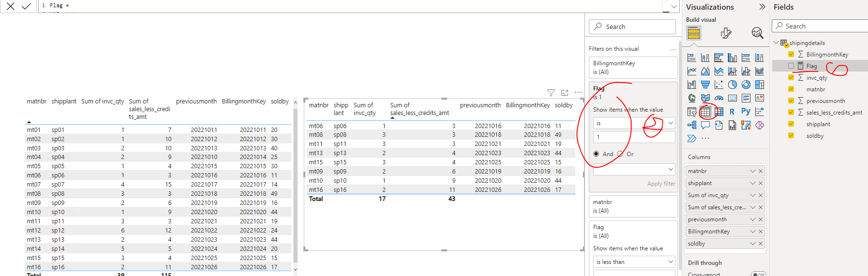Remove BillingmonthKey from Columns

pyautogui.click(x=761, y=232)
